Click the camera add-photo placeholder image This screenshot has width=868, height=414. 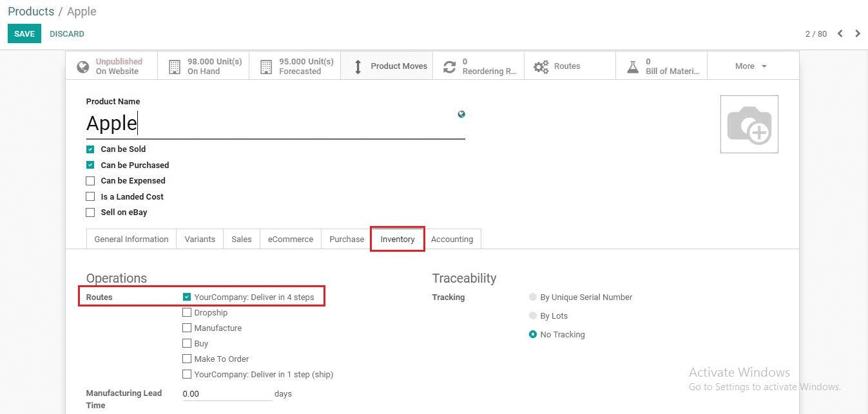tap(749, 124)
